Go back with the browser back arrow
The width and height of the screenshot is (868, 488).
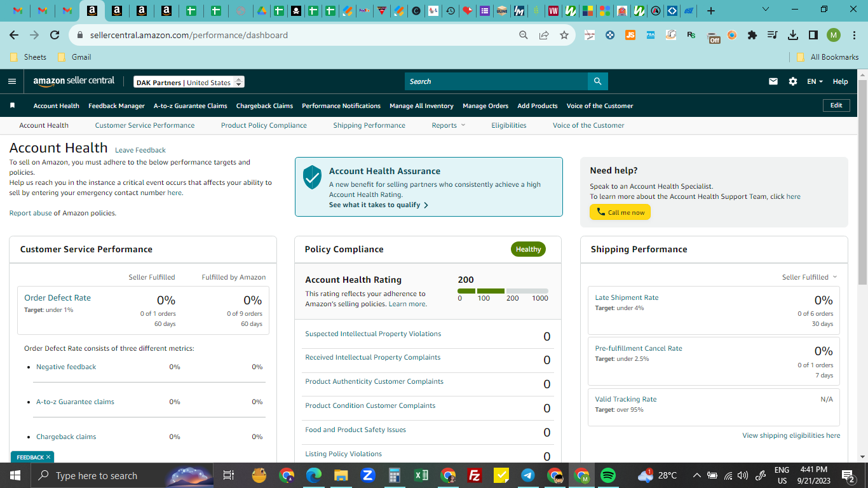14,35
